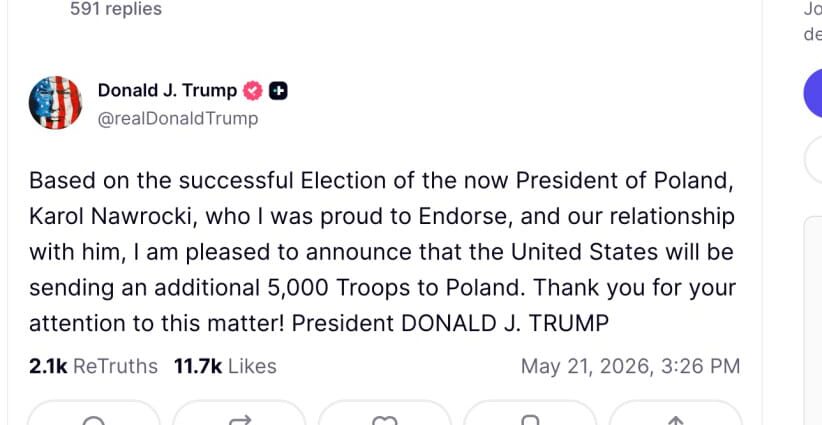Open the flag-painted profile avatar
The height and width of the screenshot is (425, 822).
(55, 103)
